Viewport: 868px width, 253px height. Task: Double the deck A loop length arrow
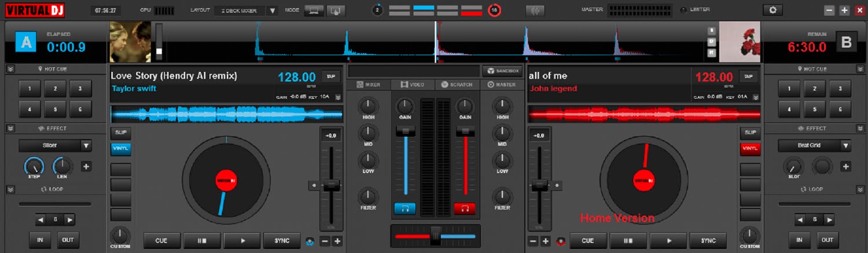click(x=69, y=220)
